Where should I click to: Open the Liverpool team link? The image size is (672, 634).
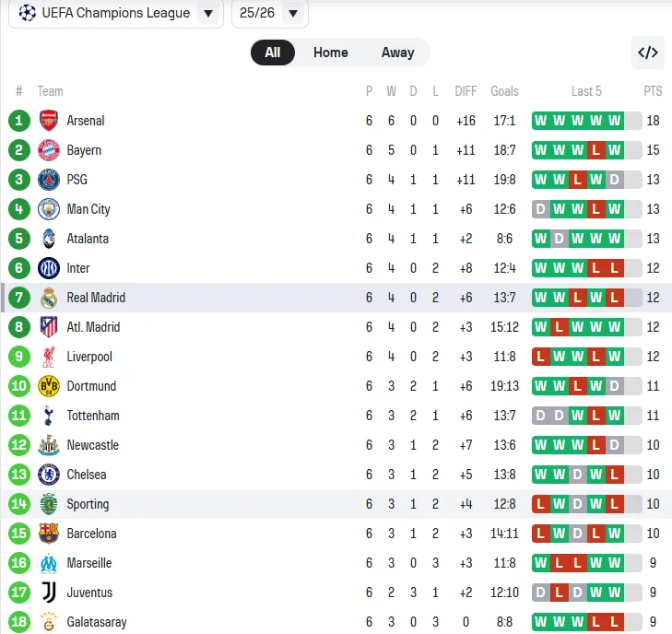point(89,357)
